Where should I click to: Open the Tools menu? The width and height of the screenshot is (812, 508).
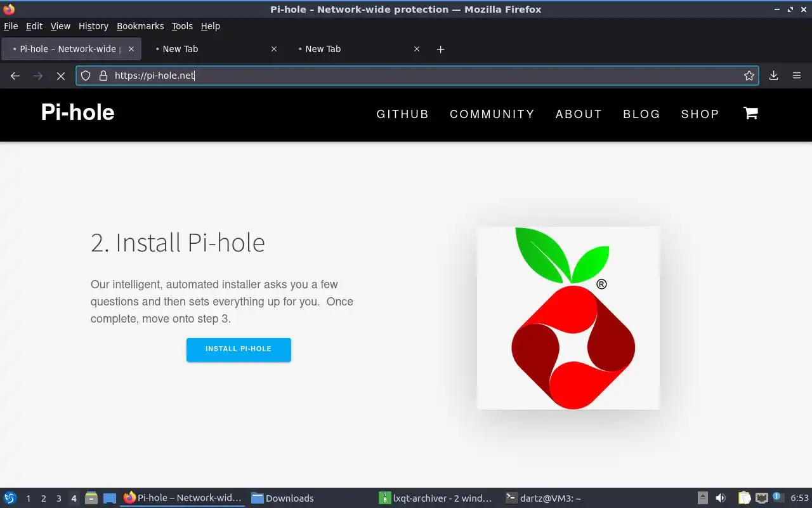182,26
